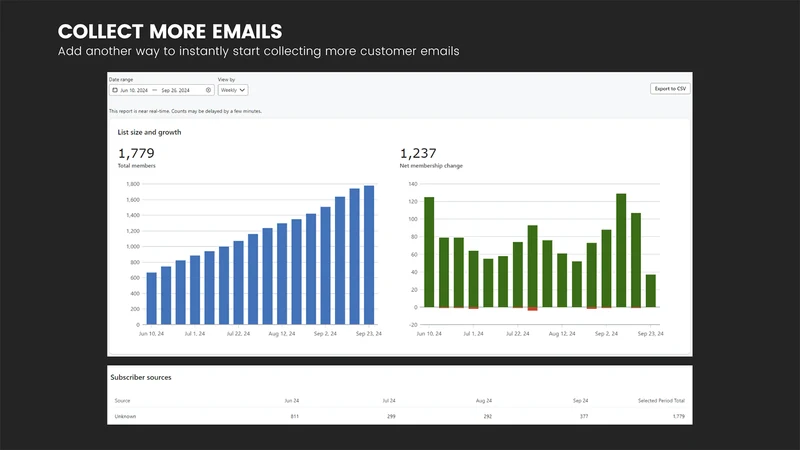Click the Sep 24 column header
Screen dimensions: 800x450
581,401
